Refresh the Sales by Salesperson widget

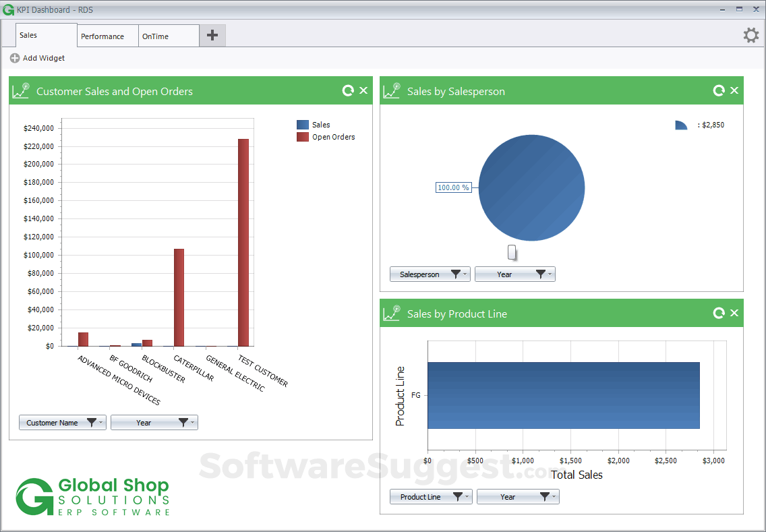719,90
